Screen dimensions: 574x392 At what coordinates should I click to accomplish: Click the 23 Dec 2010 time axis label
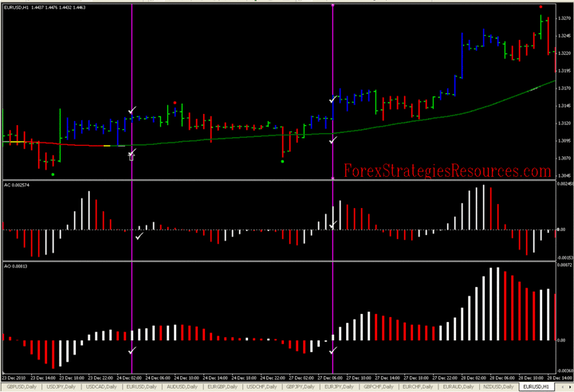click(14, 378)
